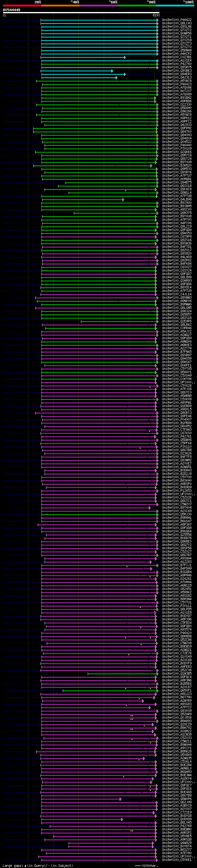Open hit UniRef100_B0YDT4 label

coord(177,846)
